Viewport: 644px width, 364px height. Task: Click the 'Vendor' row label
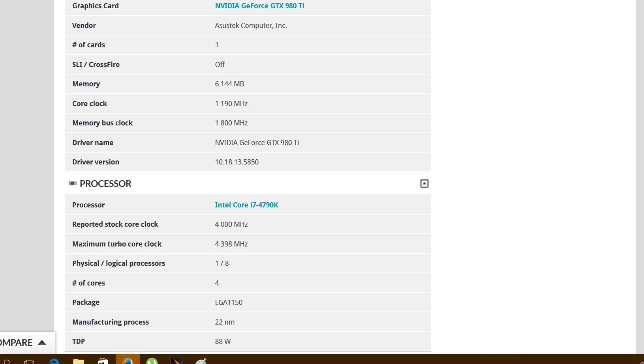[84, 26]
